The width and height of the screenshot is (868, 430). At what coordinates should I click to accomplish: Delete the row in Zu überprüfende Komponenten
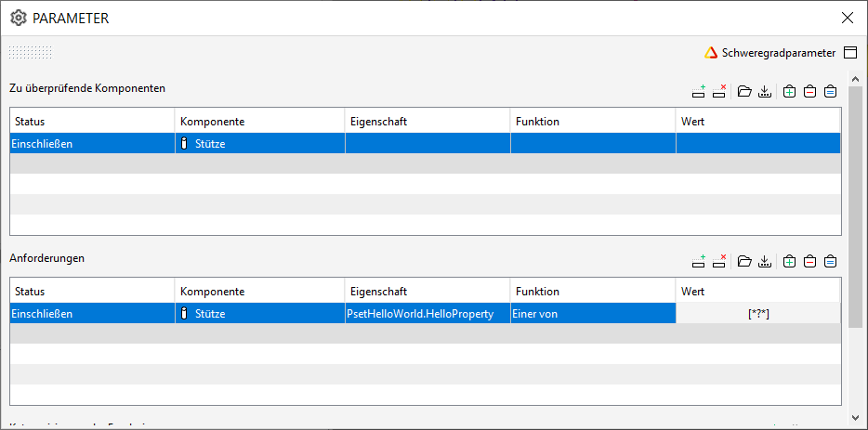719,91
